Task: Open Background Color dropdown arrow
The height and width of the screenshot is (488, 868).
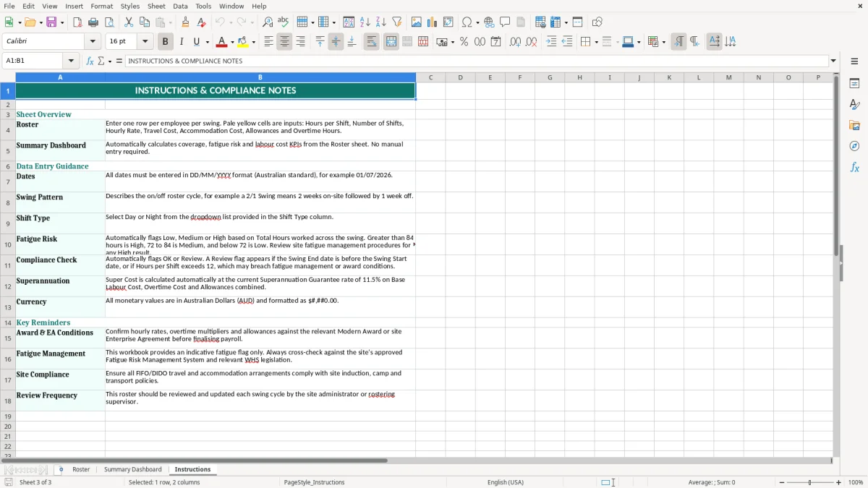Action: pyautogui.click(x=253, y=42)
